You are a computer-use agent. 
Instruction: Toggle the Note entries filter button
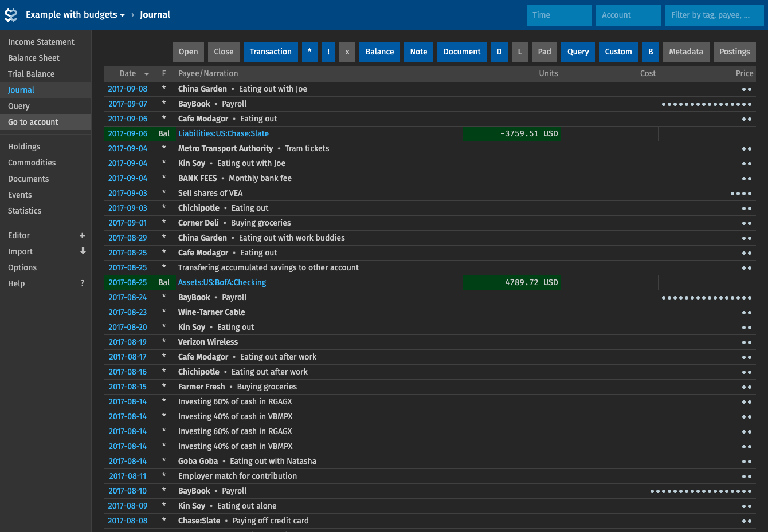coord(419,52)
